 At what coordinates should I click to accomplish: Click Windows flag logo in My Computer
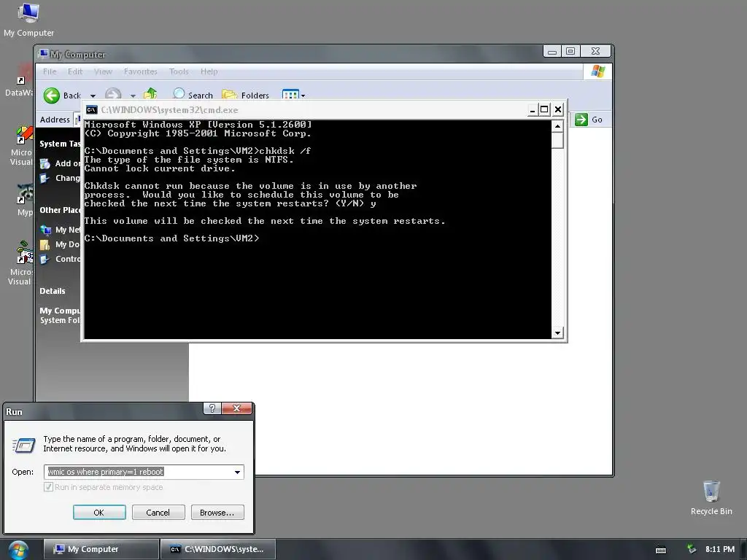pos(597,71)
